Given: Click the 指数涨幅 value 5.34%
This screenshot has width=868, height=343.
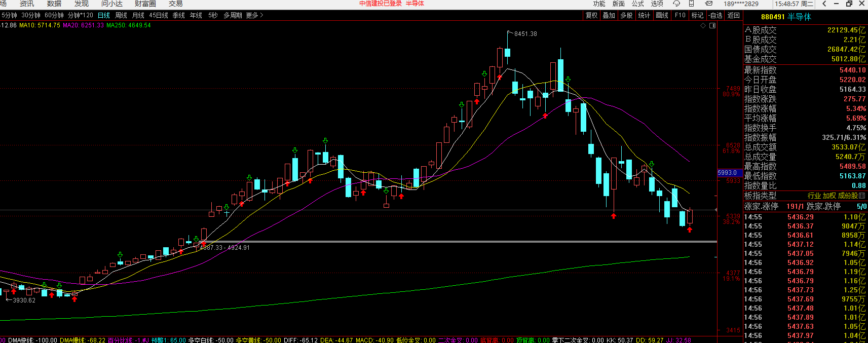Looking at the screenshot, I should (856, 109).
